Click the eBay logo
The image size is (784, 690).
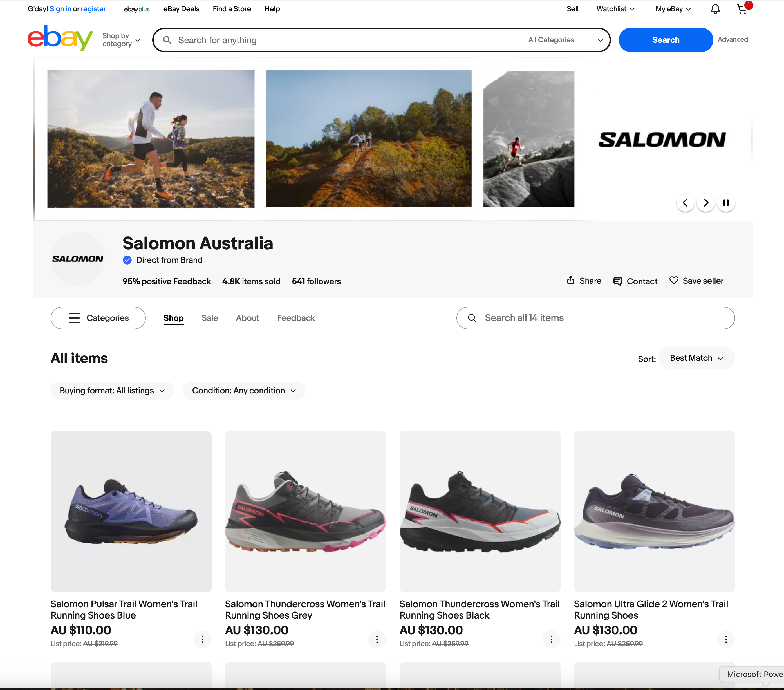point(60,38)
